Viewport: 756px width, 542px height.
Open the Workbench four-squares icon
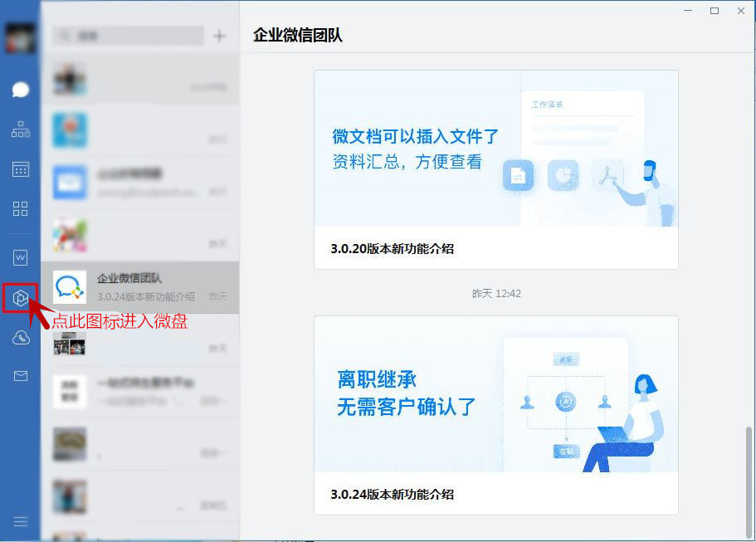pos(20,209)
